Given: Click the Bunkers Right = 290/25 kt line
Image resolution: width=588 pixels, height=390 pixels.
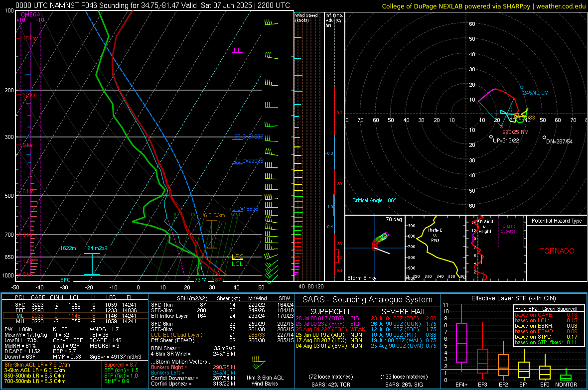Looking at the screenshot, I should click(193, 368).
